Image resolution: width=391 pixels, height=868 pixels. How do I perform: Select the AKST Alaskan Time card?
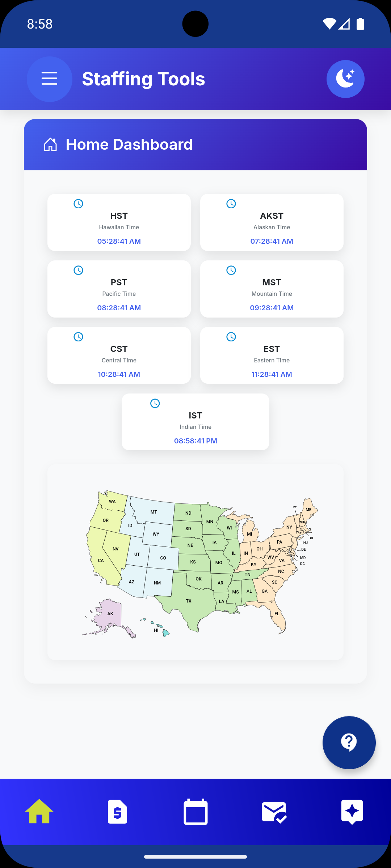point(272,222)
